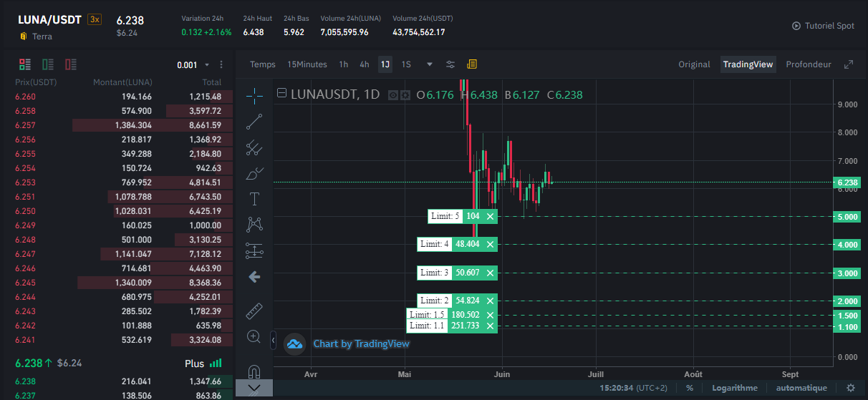
Task: Select the ruler measure tool
Action: pyautogui.click(x=254, y=311)
